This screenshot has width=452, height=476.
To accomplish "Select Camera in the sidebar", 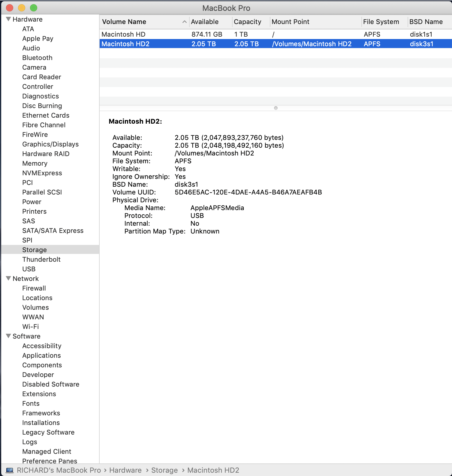I will pos(34,67).
